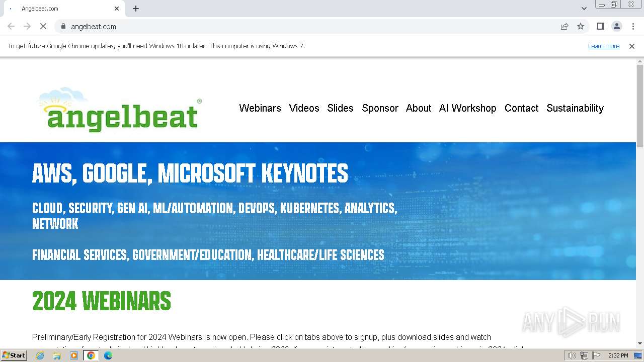
Task: Click the Show desktop icon in tray
Action: coord(638,355)
